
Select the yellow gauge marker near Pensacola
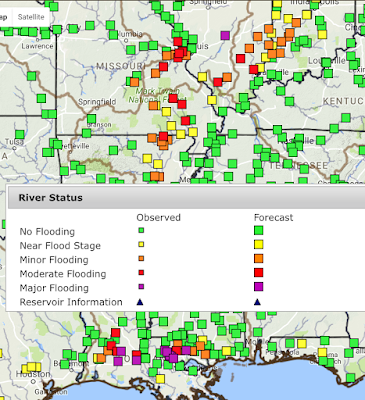tap(302, 344)
